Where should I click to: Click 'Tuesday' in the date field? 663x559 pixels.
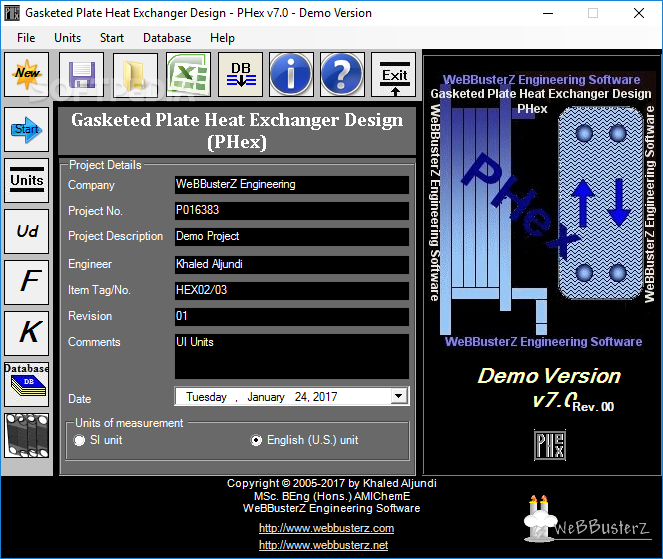(x=206, y=397)
